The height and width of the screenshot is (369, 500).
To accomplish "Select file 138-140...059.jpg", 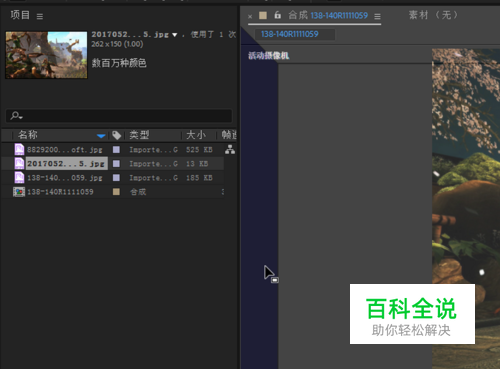I will click(x=65, y=178).
